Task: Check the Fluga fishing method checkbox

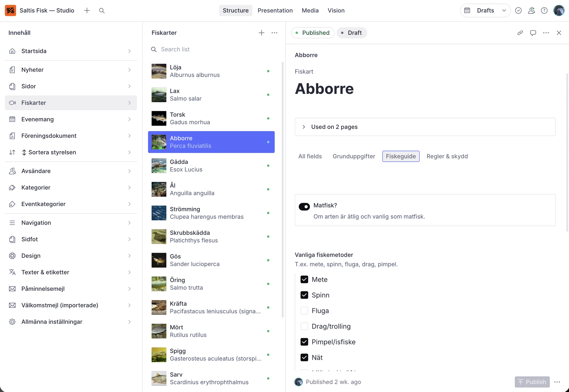Action: [304, 311]
